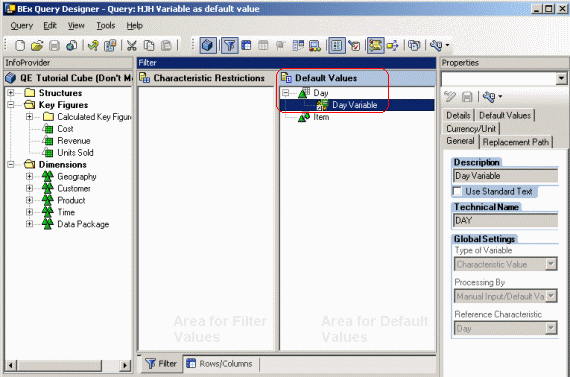Select the General tab
The width and height of the screenshot is (570, 377).
click(x=460, y=141)
